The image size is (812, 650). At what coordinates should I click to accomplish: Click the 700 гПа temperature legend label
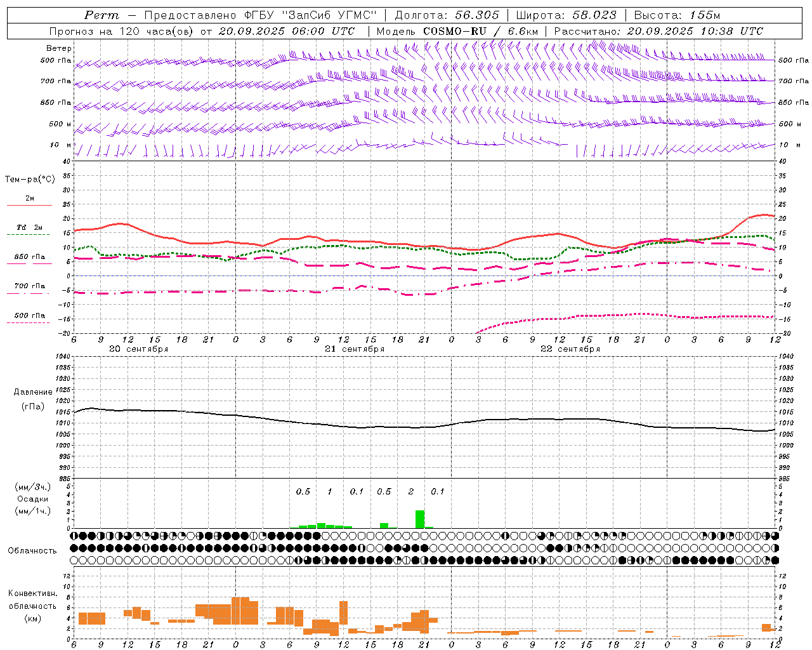[x=30, y=286]
